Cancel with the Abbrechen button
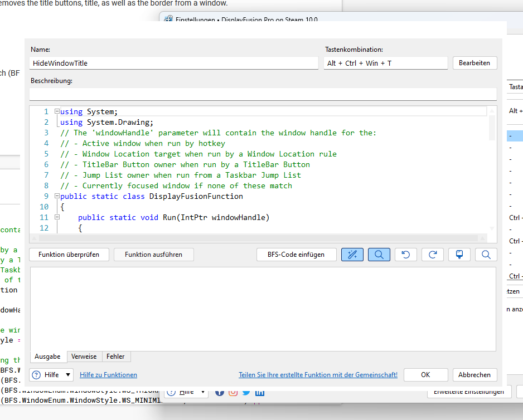523x420 pixels. tap(474, 375)
